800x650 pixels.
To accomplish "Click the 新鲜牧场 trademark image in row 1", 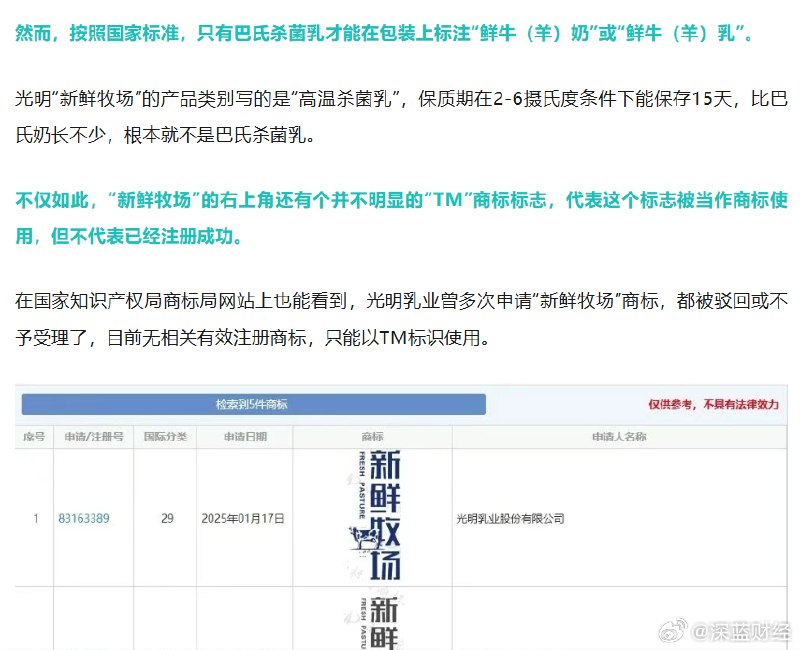I will [x=375, y=515].
